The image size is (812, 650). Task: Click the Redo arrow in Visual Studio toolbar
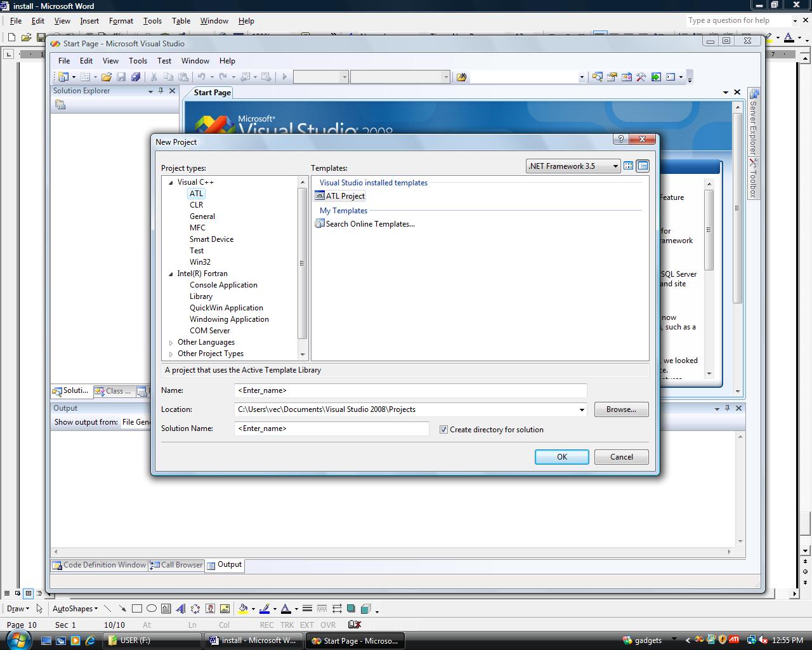[223, 77]
